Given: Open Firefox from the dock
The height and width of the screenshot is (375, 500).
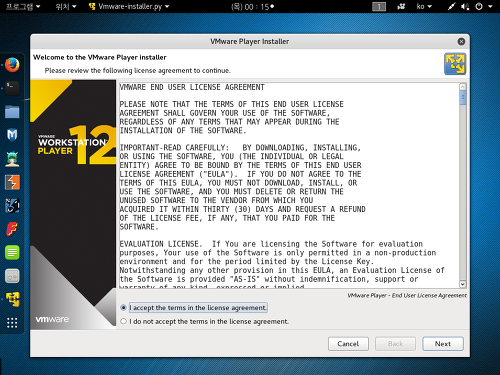Looking at the screenshot, I should point(12,65).
